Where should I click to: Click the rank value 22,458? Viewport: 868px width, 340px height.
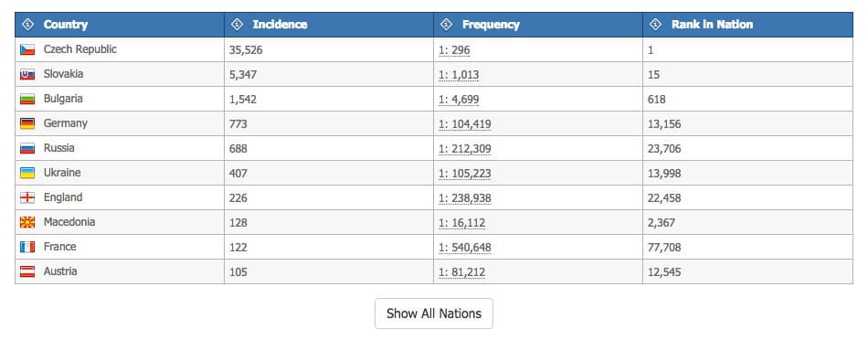pos(664,198)
